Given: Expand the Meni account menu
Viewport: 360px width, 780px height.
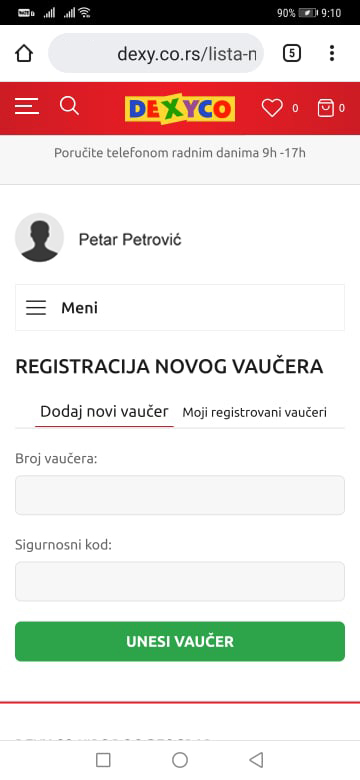Looking at the screenshot, I should pyautogui.click(x=180, y=307).
